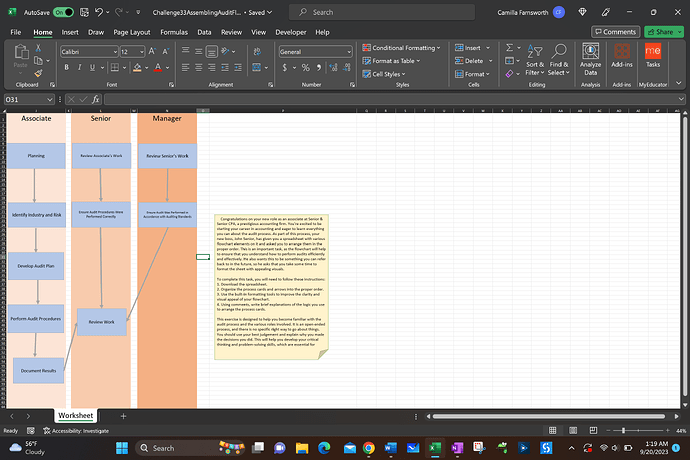Viewport: 690px width, 460px height.
Task: Open the File menu tab
Action: coord(15,32)
